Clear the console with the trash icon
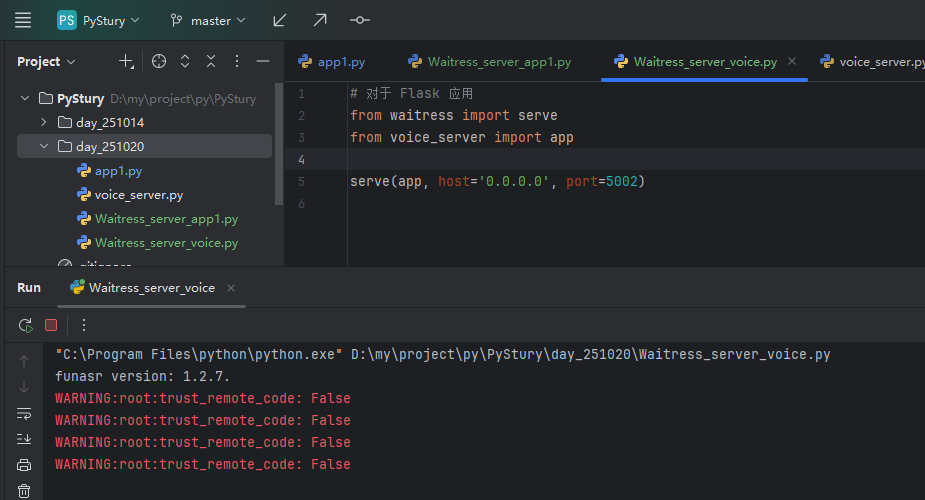 click(x=24, y=490)
